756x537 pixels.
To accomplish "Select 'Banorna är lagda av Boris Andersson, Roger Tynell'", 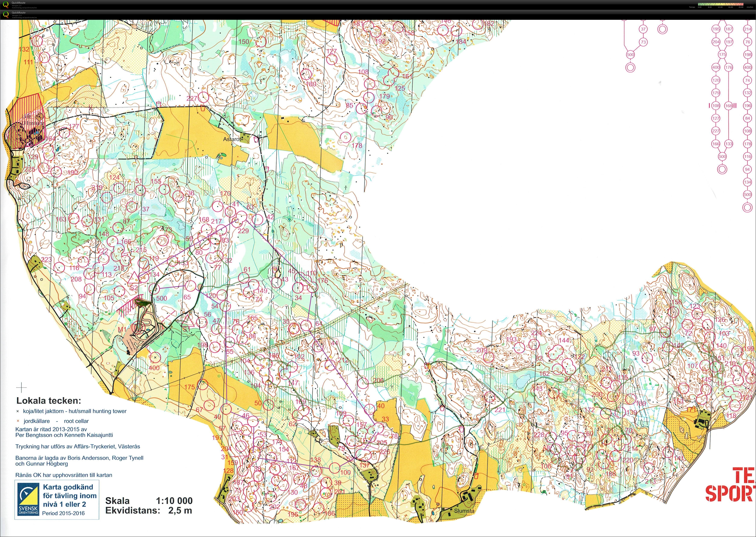I will tap(79, 458).
